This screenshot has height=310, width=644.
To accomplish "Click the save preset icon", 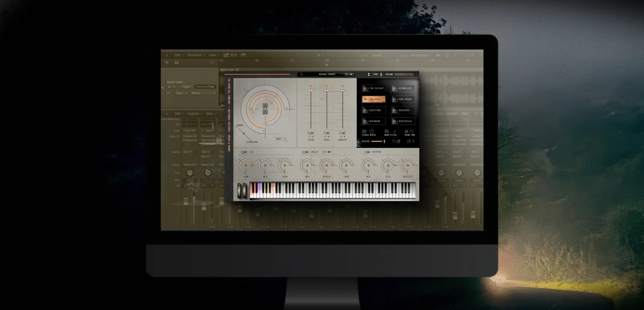I will click(346, 74).
